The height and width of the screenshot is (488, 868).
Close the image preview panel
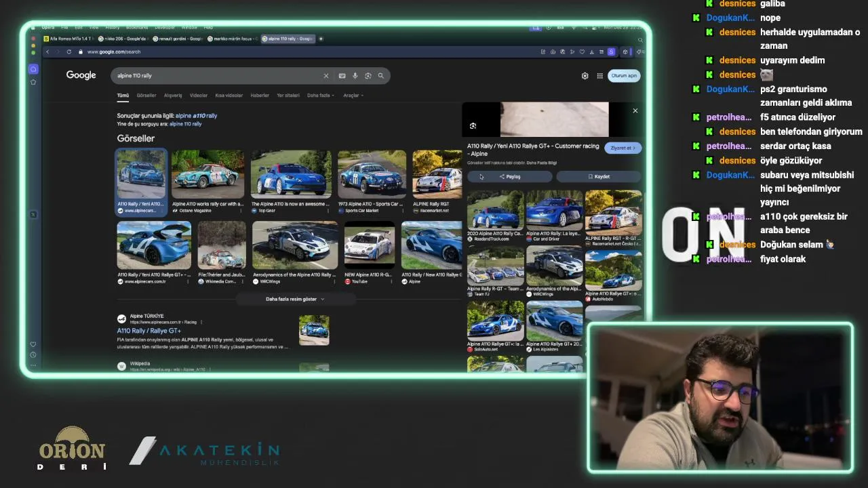635,110
